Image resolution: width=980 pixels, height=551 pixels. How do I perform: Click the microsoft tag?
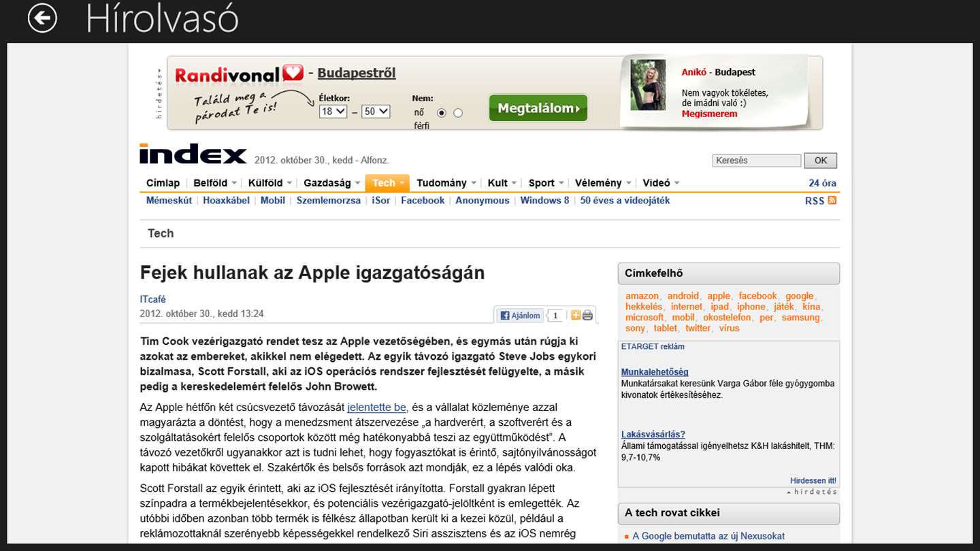click(x=644, y=318)
